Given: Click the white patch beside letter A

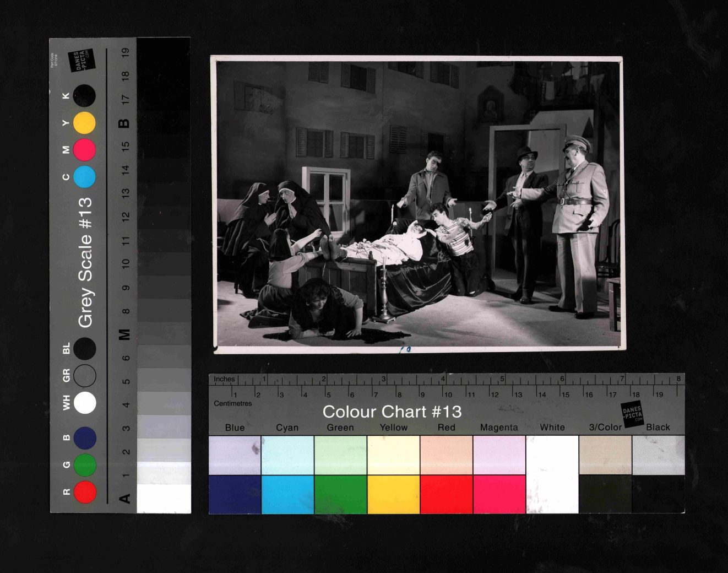Looking at the screenshot, I should point(164,499).
